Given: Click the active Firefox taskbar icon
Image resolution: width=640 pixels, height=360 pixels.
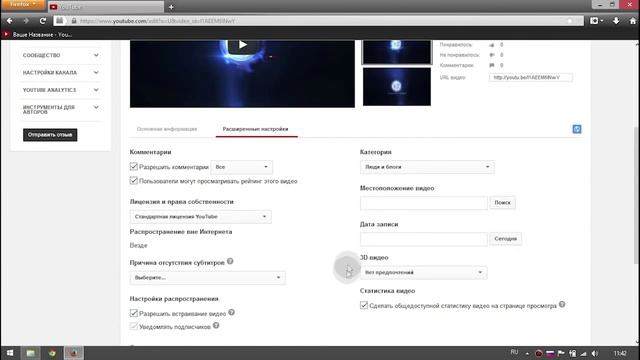Looking at the screenshot, I should click(x=74, y=353).
